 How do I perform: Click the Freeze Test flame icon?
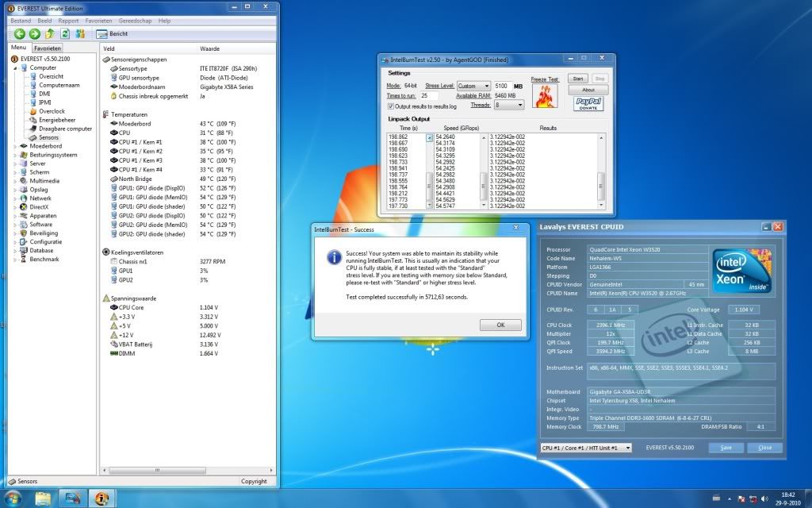point(545,96)
